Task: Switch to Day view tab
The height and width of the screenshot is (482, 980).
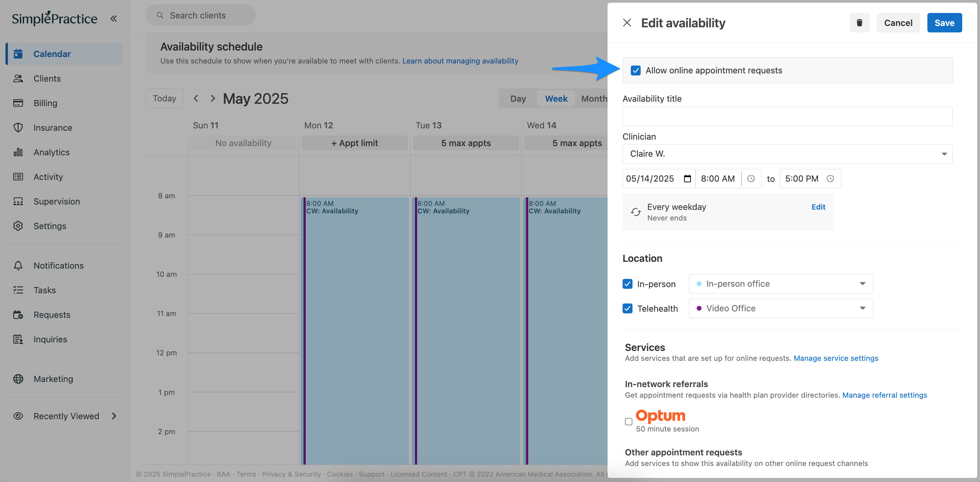Action: point(518,98)
